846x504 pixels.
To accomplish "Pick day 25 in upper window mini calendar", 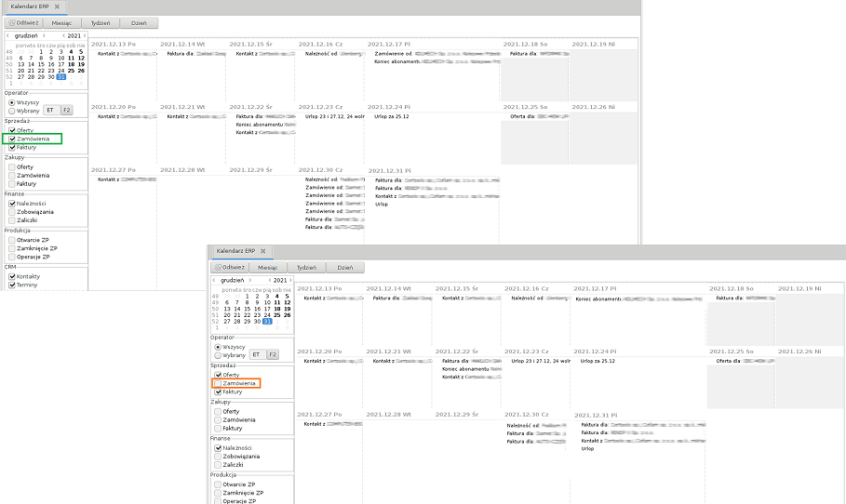I will (x=72, y=71).
